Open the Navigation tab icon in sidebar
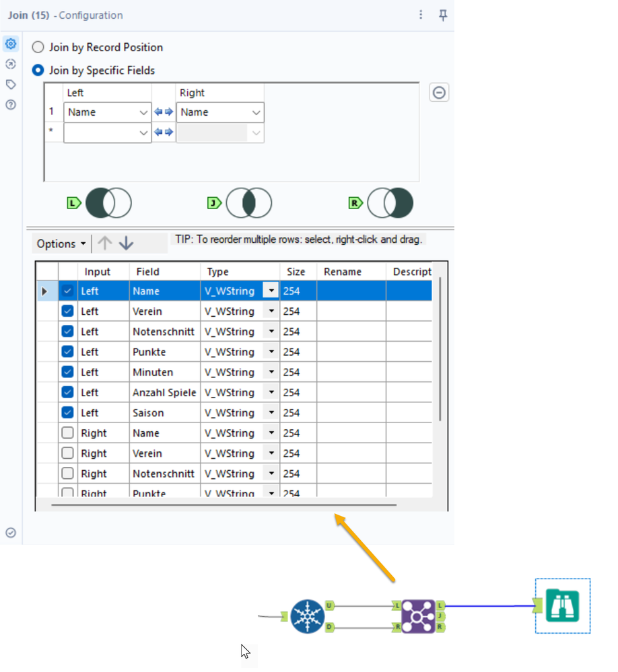Viewport: 618px width, 672px height. pyautogui.click(x=11, y=65)
